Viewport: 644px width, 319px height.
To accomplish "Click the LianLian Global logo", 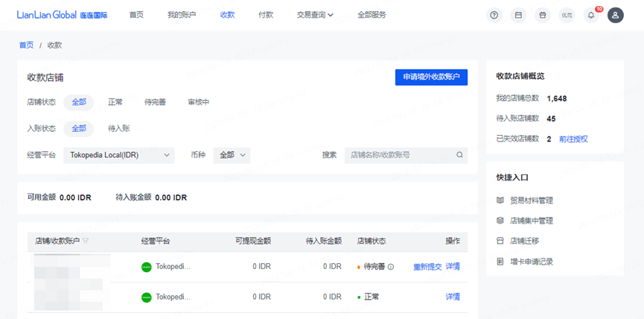I will click(x=62, y=15).
